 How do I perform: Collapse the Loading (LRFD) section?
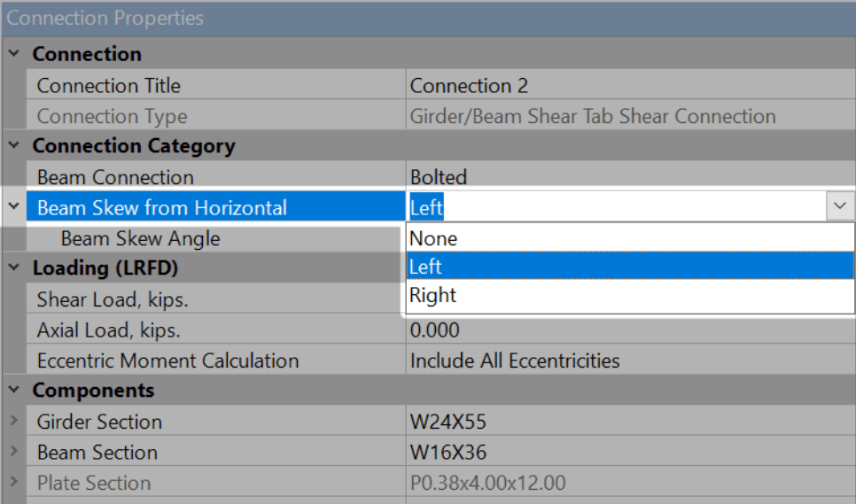pyautogui.click(x=13, y=268)
